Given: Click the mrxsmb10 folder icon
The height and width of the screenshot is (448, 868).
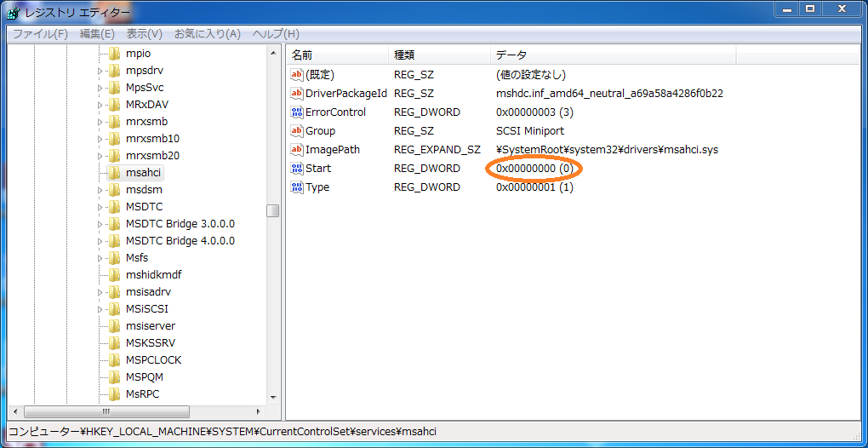Looking at the screenshot, I should pyautogui.click(x=114, y=139).
